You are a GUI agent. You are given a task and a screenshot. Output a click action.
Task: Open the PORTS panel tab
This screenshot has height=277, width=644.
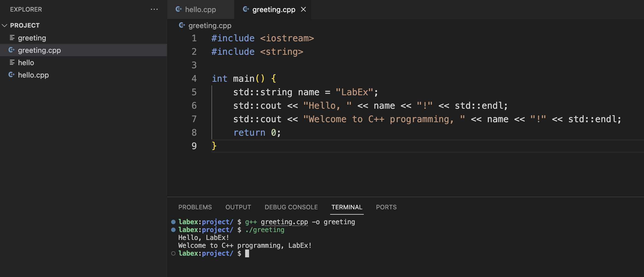386,207
